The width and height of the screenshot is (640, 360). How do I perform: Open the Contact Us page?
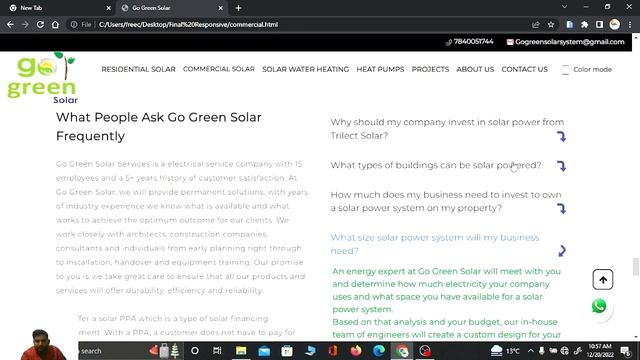(524, 69)
